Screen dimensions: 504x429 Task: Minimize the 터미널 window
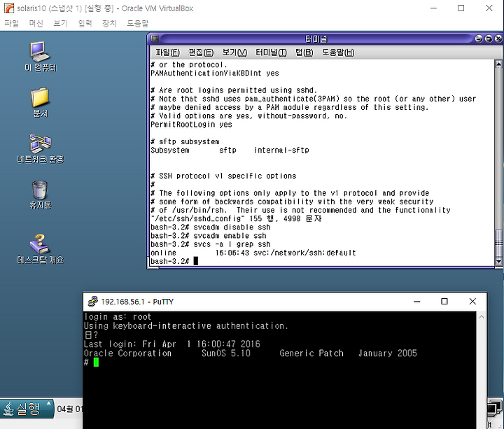tap(479, 39)
